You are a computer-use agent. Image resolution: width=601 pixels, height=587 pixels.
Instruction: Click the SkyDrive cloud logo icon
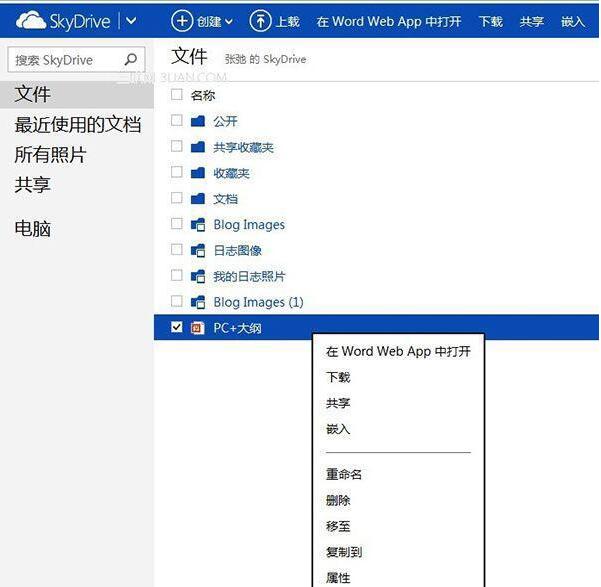point(31,21)
